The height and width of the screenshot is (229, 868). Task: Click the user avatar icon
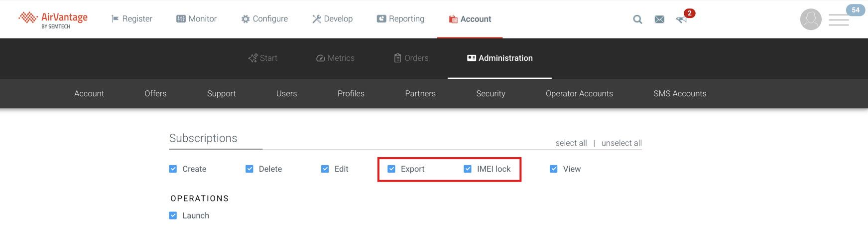click(x=810, y=19)
